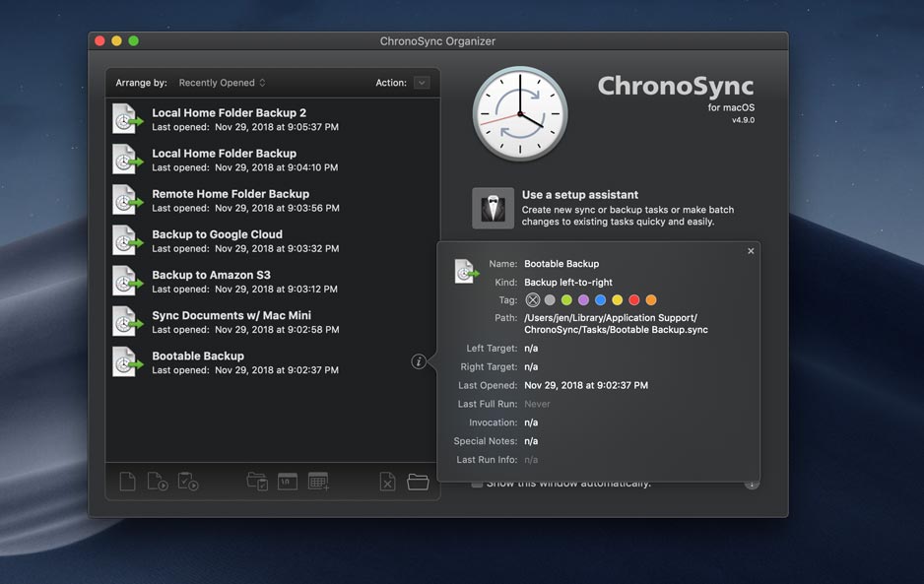Apply the green tag
Screen dimensions: 924x584
coord(566,300)
